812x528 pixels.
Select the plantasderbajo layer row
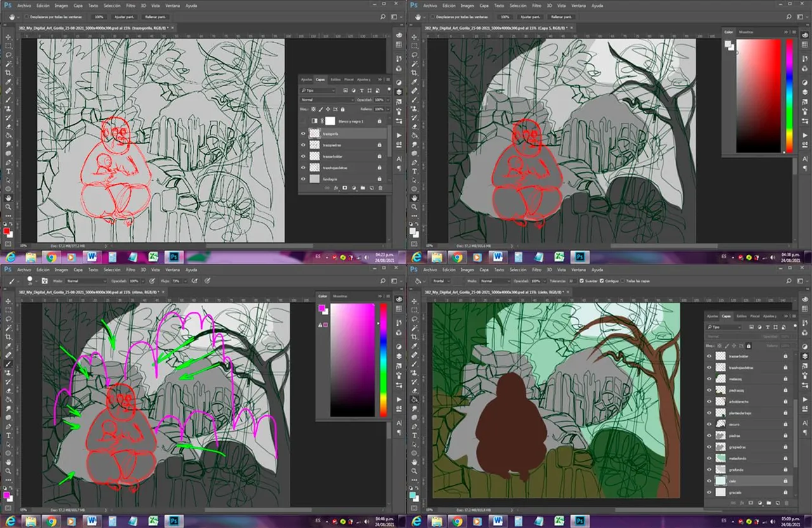point(749,412)
